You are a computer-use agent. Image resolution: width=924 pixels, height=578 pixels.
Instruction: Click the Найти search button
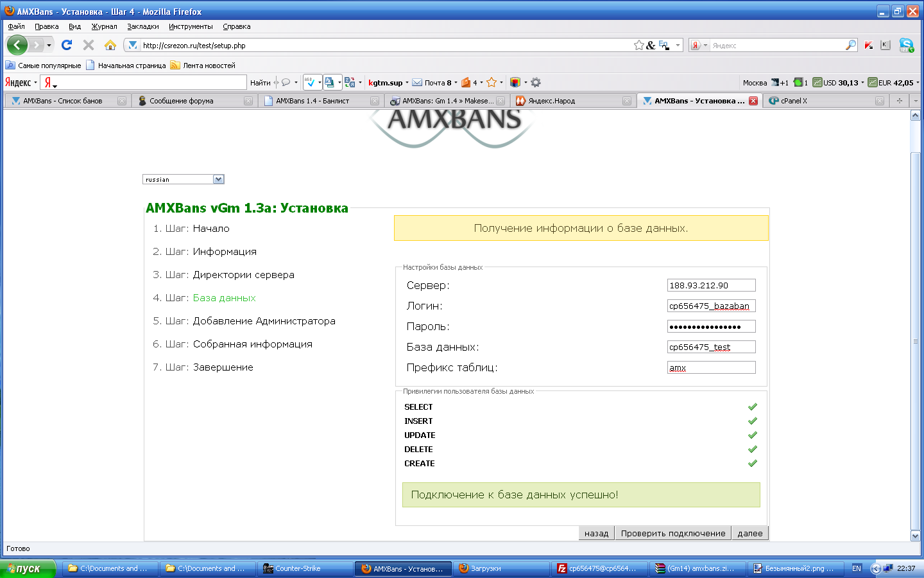point(260,82)
